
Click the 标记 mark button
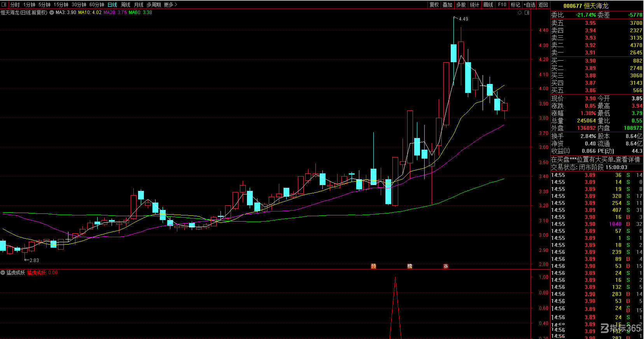click(516, 5)
